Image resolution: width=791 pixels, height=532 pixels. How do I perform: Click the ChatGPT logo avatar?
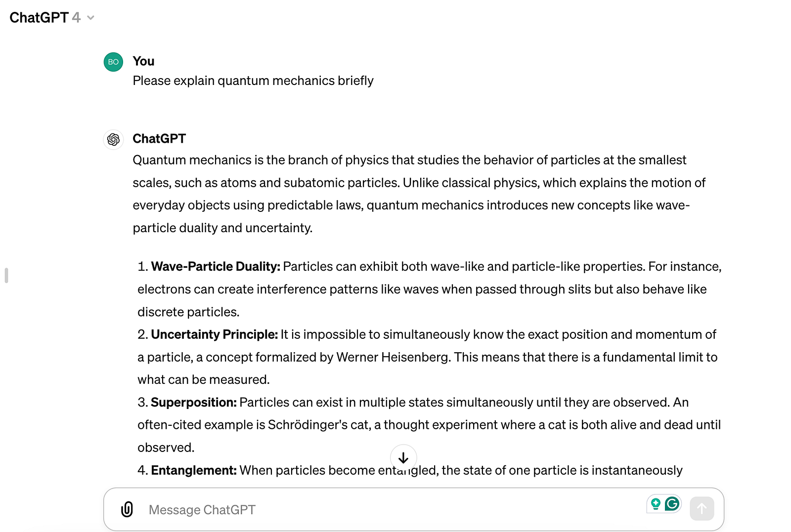(x=113, y=139)
